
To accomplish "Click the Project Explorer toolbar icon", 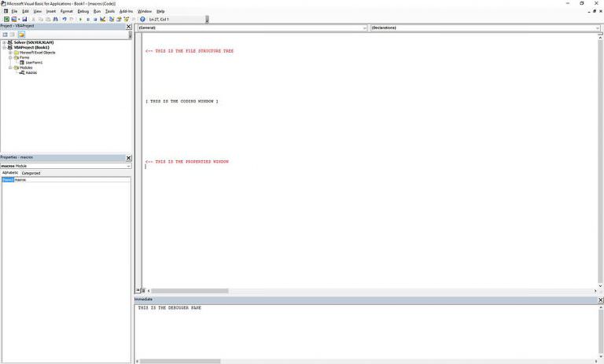I will point(112,19).
